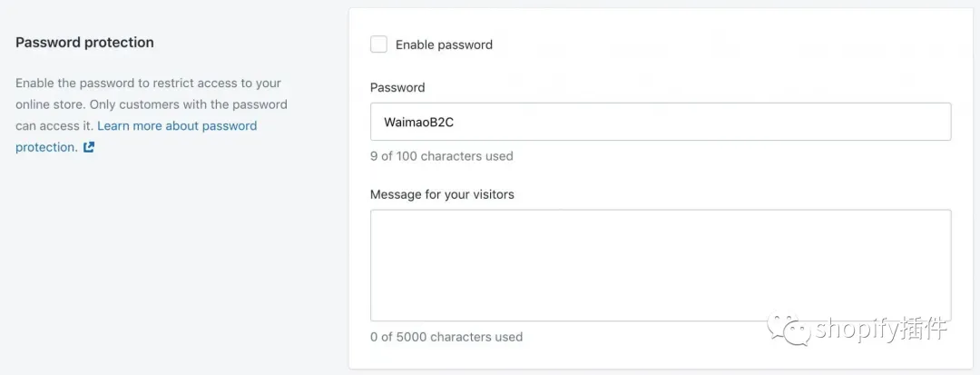The height and width of the screenshot is (375, 980).
Task: Click the WaimaoB2C text inside Password field
Action: [418, 122]
